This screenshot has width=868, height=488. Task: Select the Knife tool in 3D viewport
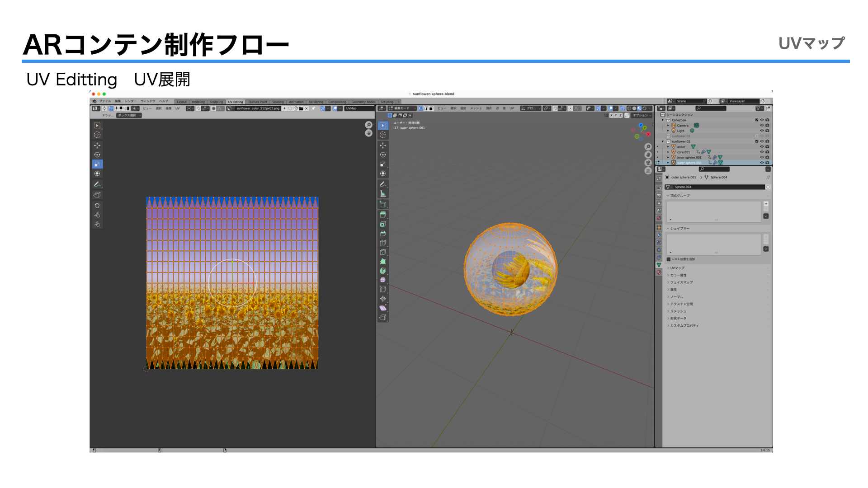pos(383,252)
